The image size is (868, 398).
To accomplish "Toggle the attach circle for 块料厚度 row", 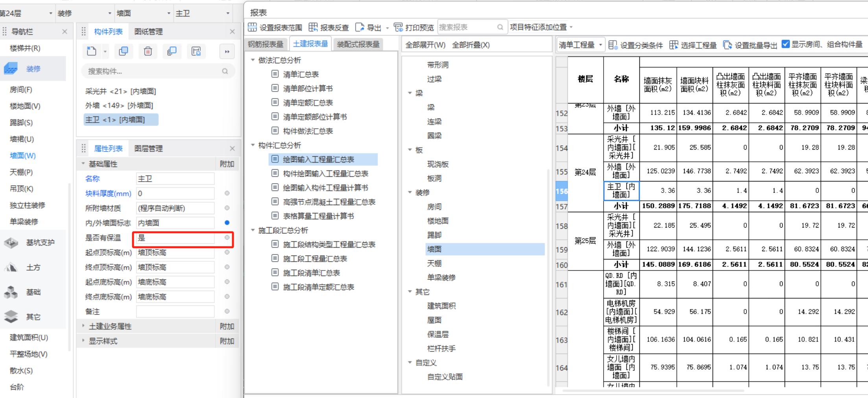I will tap(227, 193).
